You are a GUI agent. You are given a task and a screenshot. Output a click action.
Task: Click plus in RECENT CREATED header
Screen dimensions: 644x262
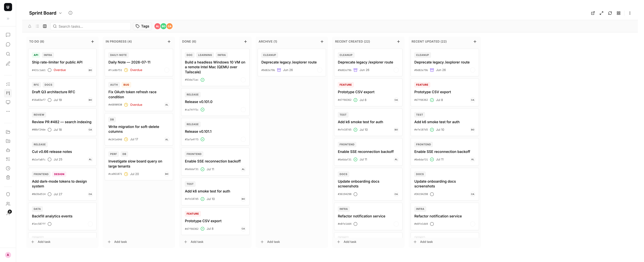[398, 42]
